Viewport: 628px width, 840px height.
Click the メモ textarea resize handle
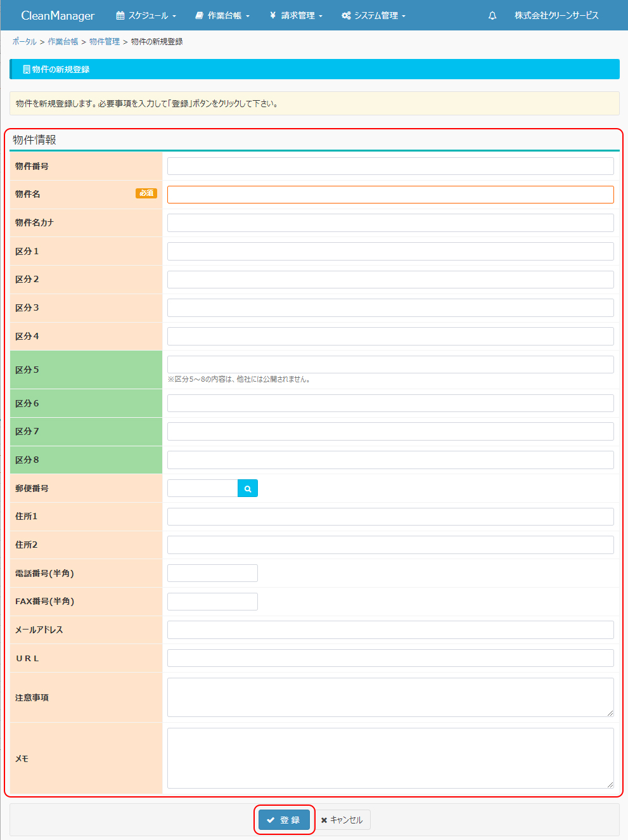click(610, 785)
